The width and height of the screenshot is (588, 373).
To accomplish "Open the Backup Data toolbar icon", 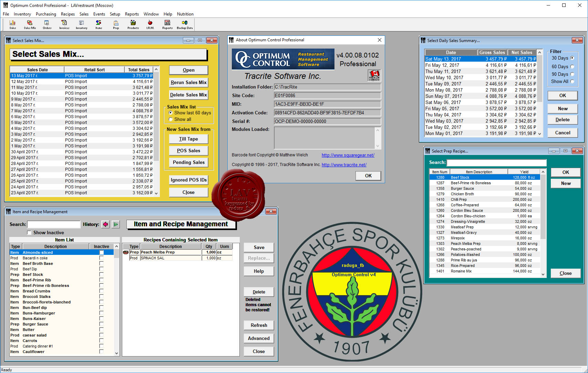I will coord(185,24).
